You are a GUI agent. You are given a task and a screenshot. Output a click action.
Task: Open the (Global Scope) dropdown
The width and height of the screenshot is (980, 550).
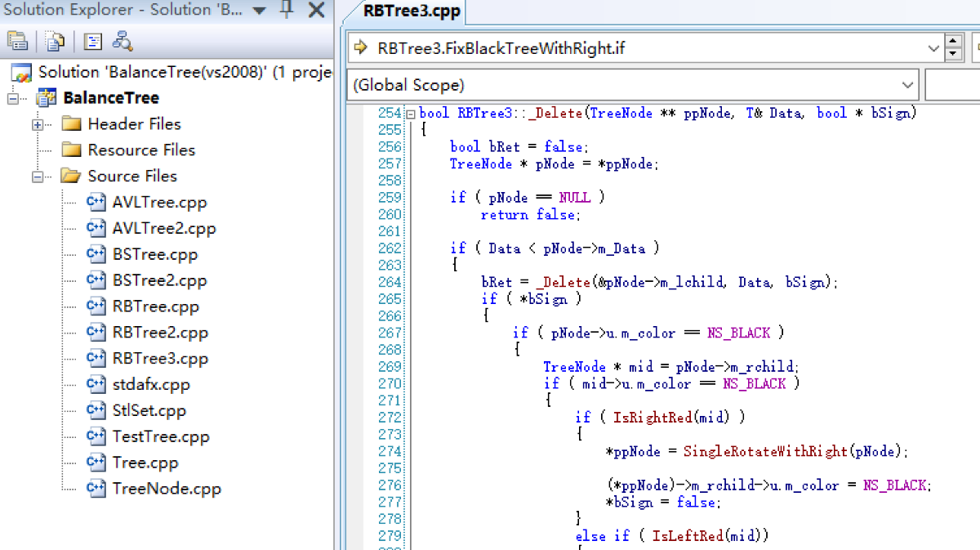907,85
